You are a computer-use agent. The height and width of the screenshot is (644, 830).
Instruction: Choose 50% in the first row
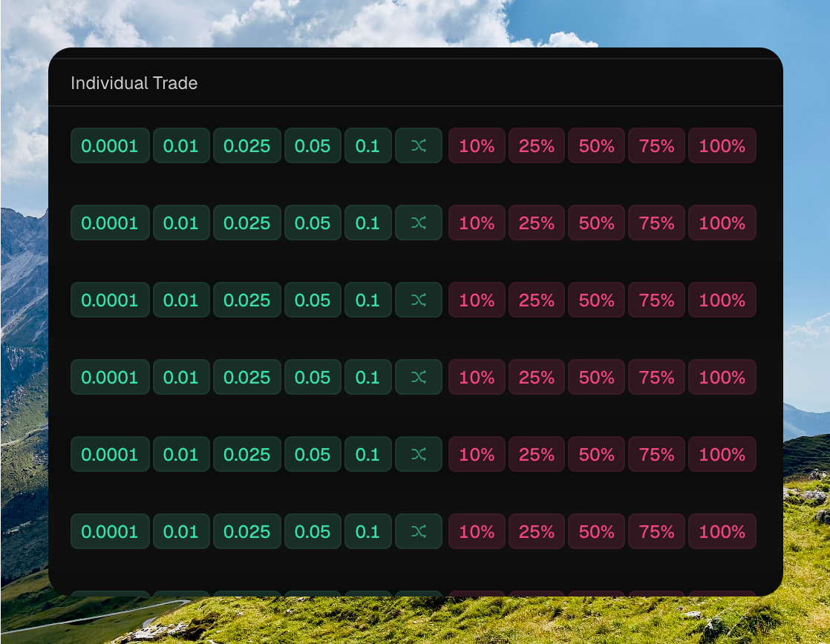pyautogui.click(x=597, y=145)
